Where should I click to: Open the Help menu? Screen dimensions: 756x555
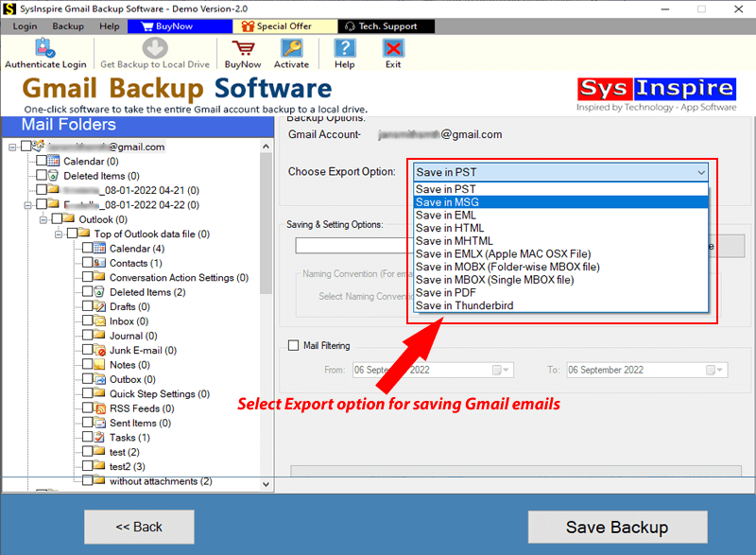[110, 26]
